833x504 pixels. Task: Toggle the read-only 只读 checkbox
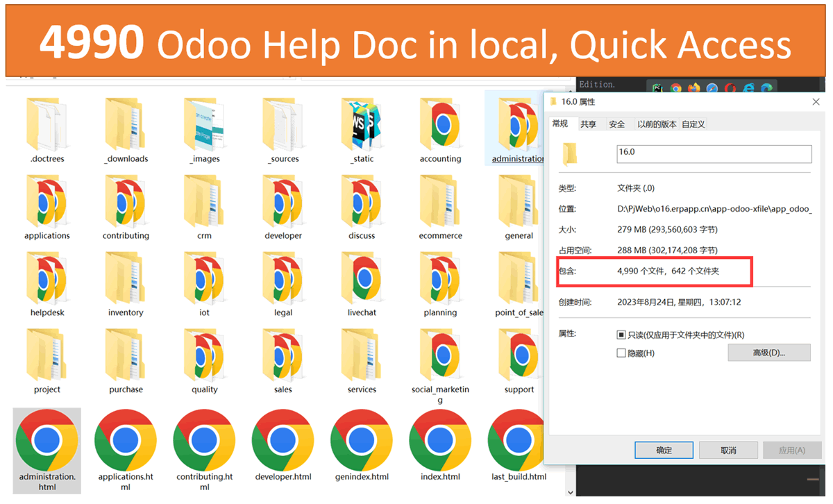(621, 335)
